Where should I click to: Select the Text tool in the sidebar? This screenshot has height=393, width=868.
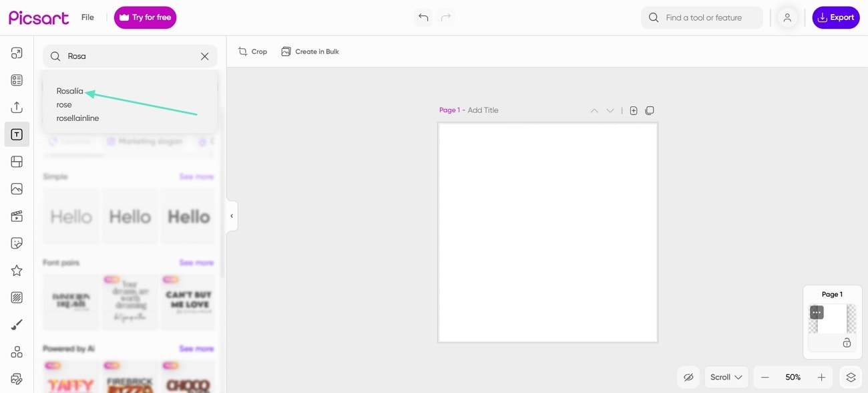pos(17,134)
